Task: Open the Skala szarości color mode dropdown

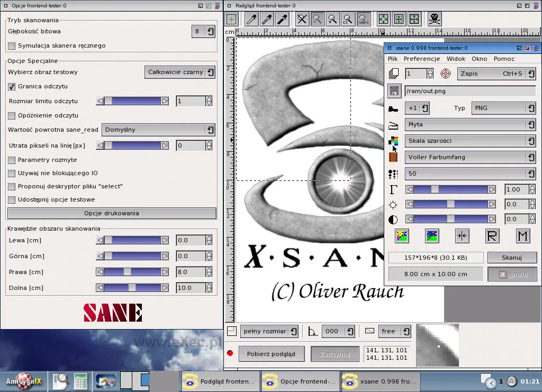Action: coord(469,141)
